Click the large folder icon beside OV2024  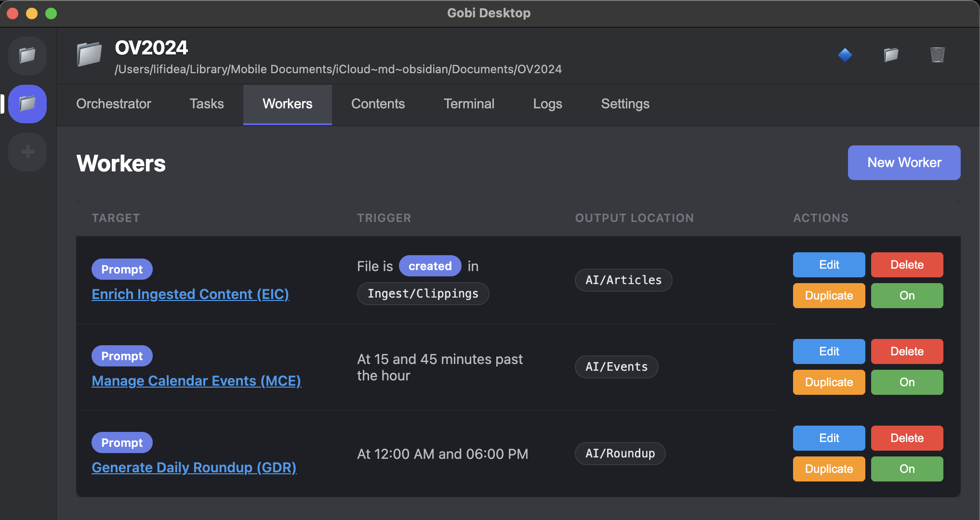click(90, 54)
